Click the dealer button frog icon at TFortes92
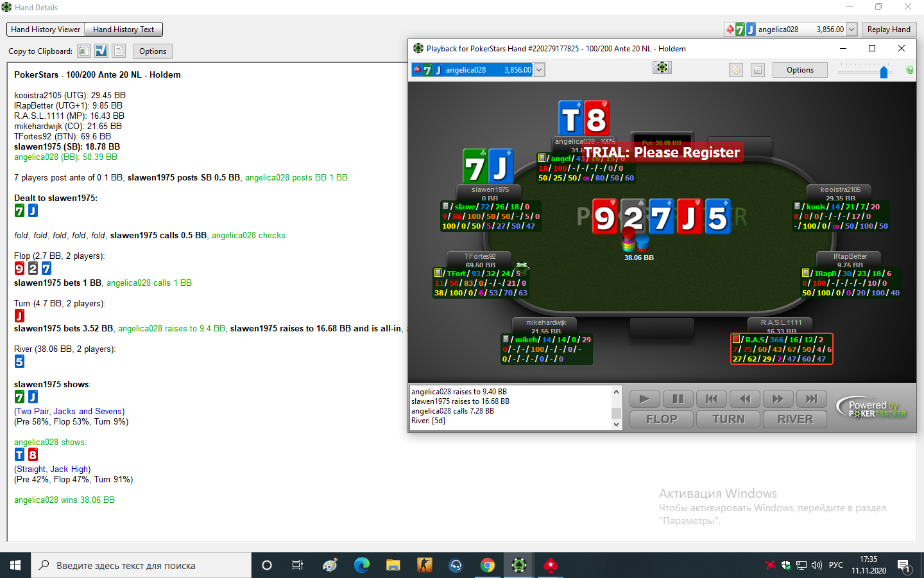Screen dimensions: 924x578 pos(521,268)
